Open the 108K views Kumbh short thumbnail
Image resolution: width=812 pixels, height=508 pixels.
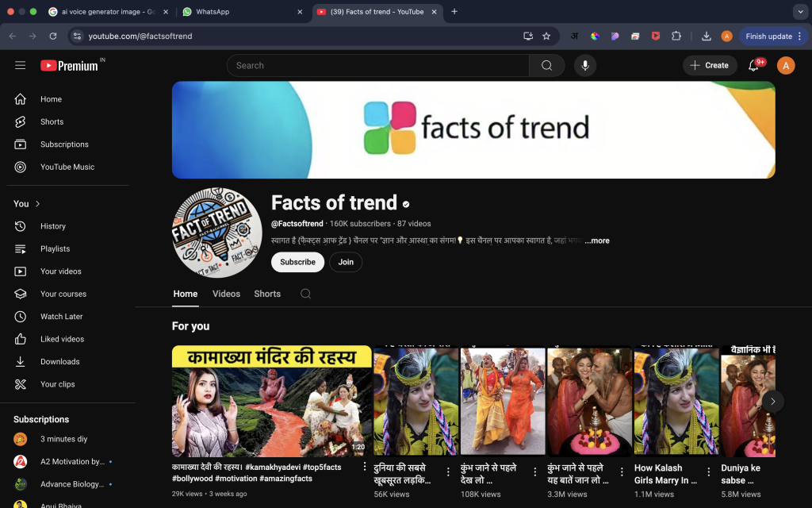point(503,401)
